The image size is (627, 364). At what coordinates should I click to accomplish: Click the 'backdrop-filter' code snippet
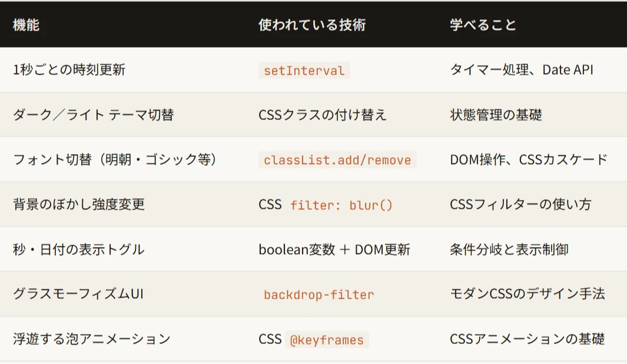pyautogui.click(x=319, y=295)
